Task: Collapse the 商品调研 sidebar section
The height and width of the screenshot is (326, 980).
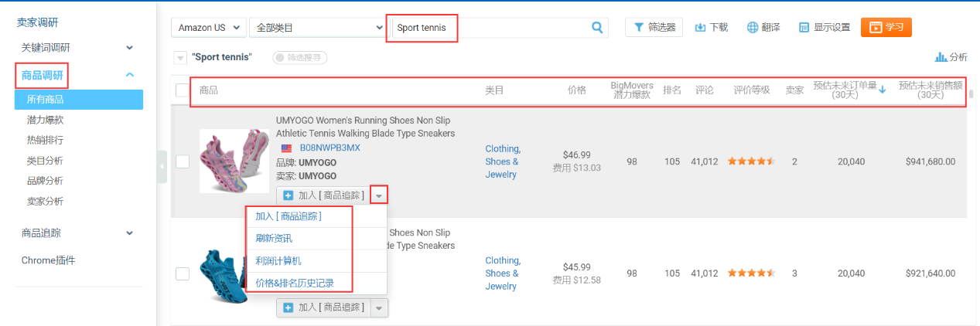Action: (130, 75)
